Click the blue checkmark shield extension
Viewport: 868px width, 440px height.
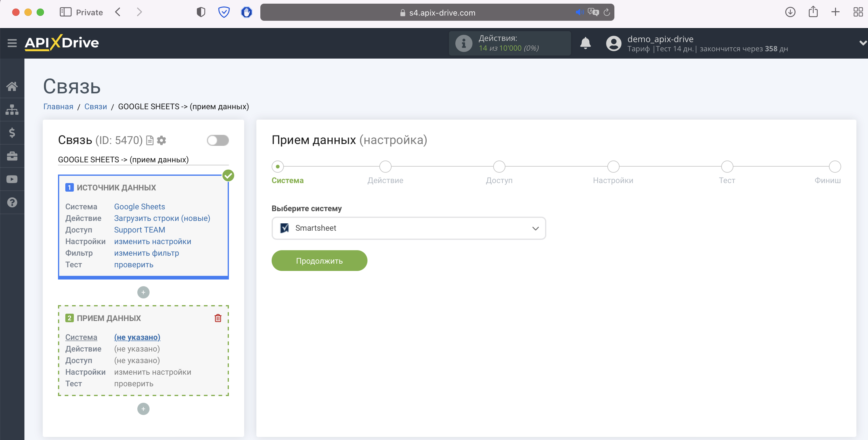coord(224,13)
